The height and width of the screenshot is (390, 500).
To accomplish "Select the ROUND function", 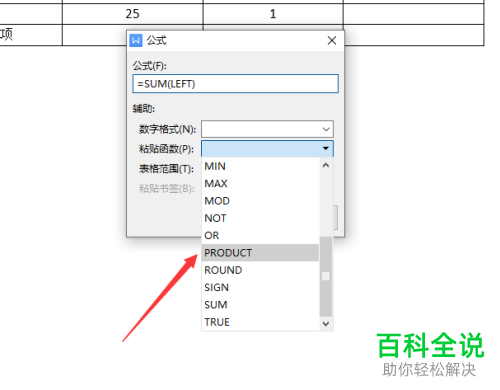I will click(x=260, y=270).
